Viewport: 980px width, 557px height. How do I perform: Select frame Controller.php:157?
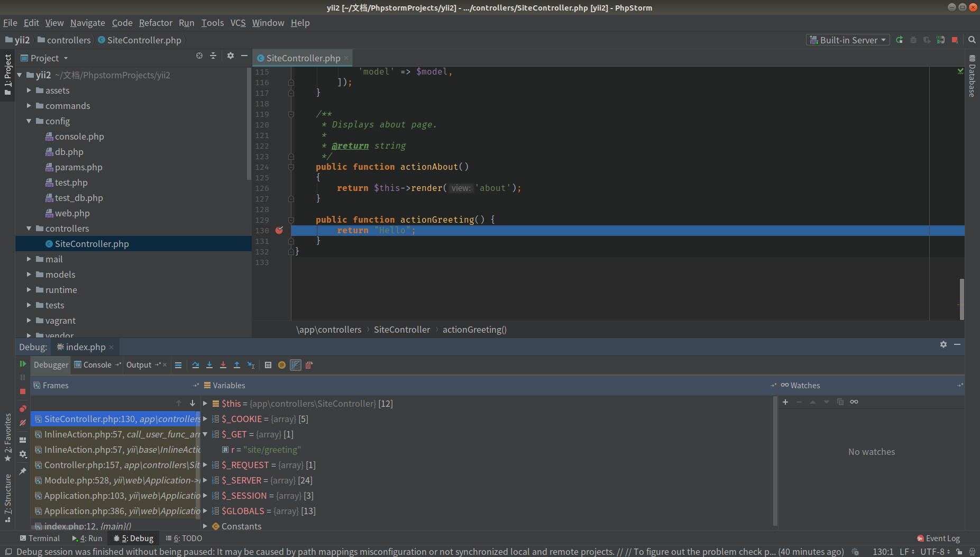pos(115,465)
